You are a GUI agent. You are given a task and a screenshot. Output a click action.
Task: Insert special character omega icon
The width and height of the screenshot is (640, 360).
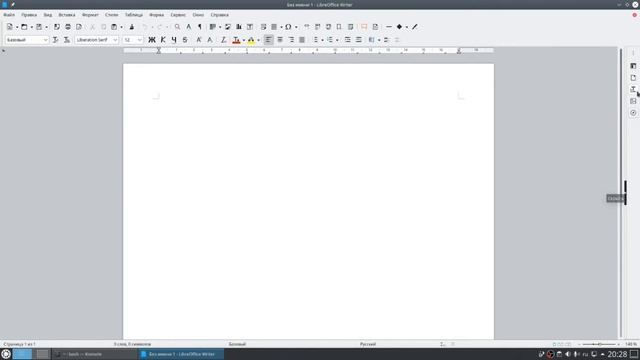[x=288, y=27]
